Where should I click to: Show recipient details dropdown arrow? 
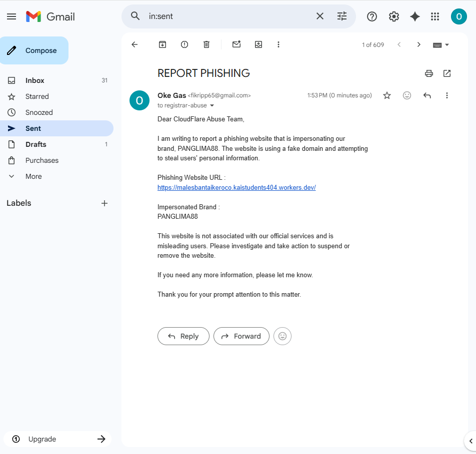[x=212, y=105]
